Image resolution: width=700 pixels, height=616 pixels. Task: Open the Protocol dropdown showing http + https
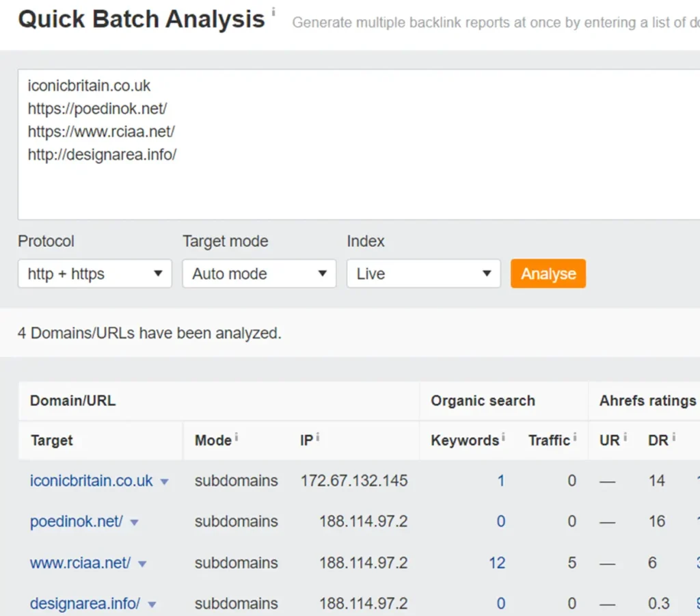[x=94, y=273]
